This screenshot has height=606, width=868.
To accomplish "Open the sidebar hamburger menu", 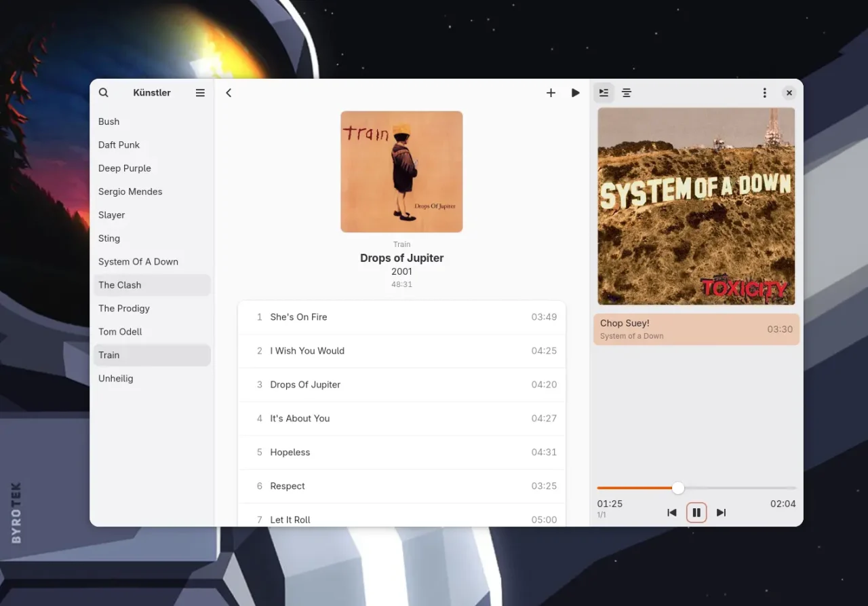I will pyautogui.click(x=200, y=92).
